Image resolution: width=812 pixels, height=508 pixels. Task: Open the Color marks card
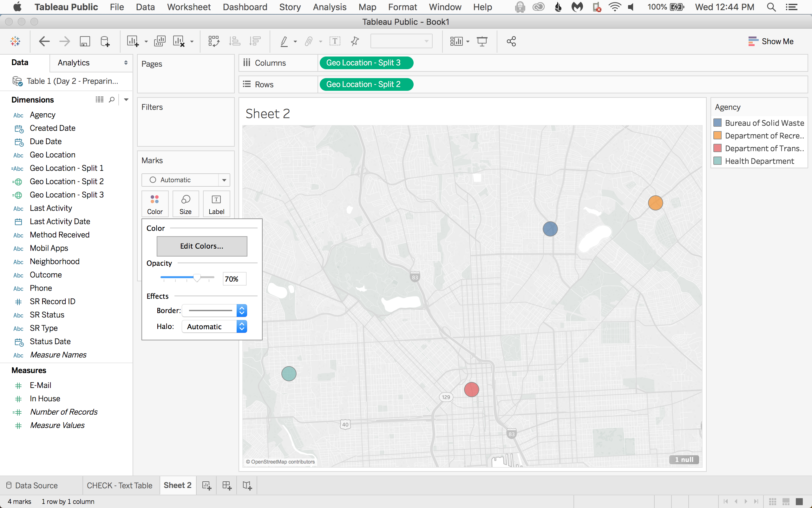pos(155,204)
